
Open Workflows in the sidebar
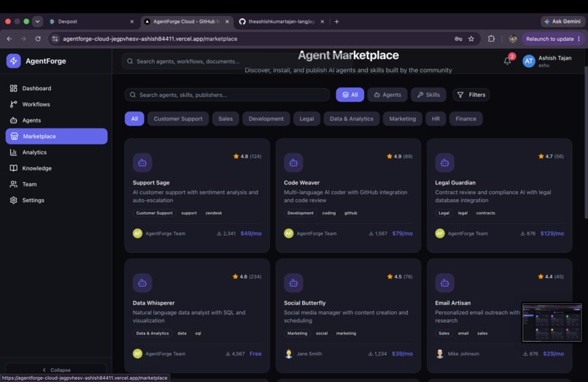[x=36, y=104]
